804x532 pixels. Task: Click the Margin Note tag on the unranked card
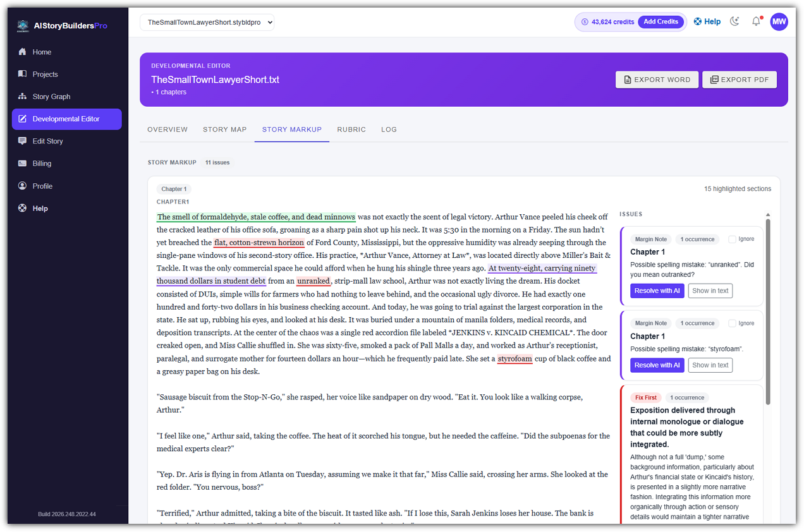(x=651, y=239)
